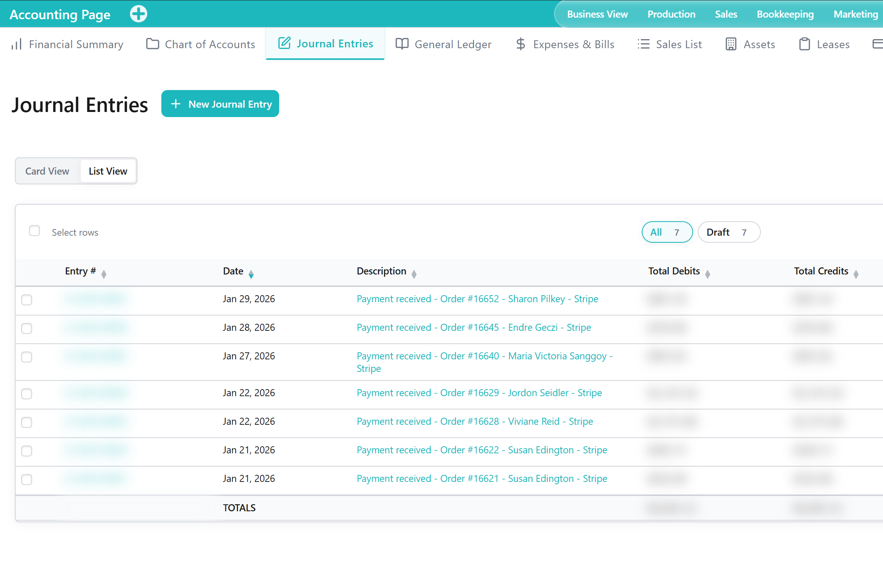Click the Sales List list icon
This screenshot has height=588, width=883.
(643, 44)
